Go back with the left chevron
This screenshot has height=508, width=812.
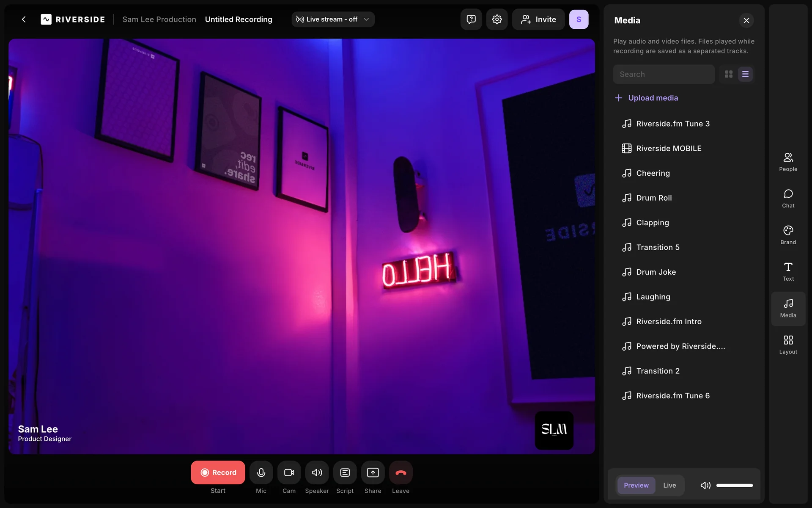(x=24, y=19)
